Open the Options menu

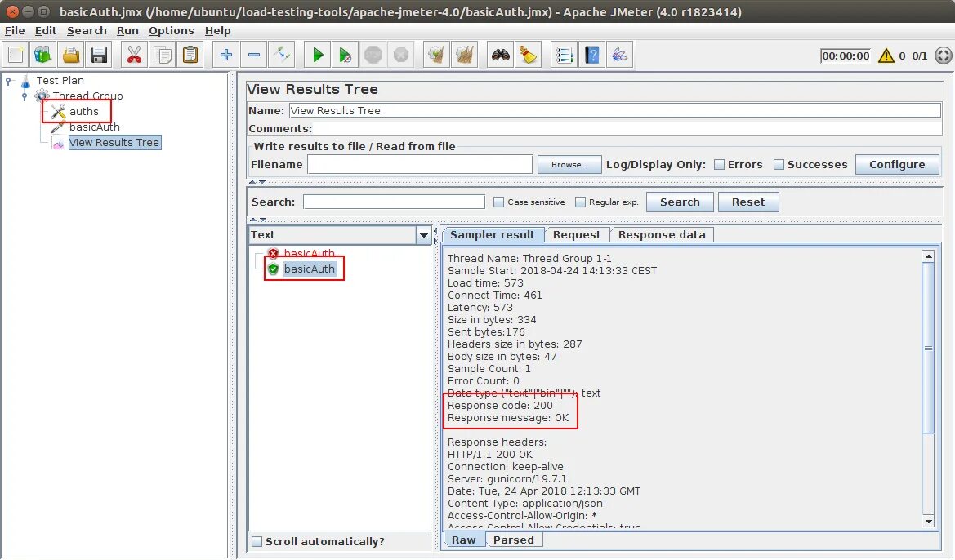tap(171, 30)
